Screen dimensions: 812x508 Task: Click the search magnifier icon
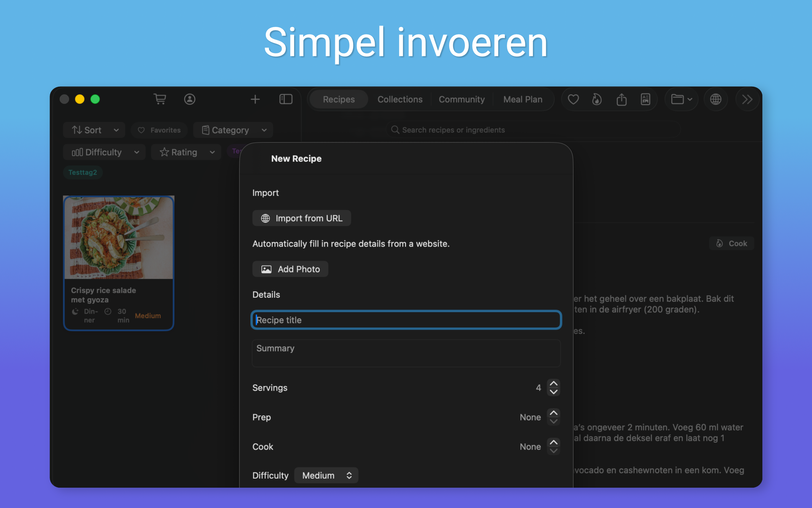[x=395, y=130]
